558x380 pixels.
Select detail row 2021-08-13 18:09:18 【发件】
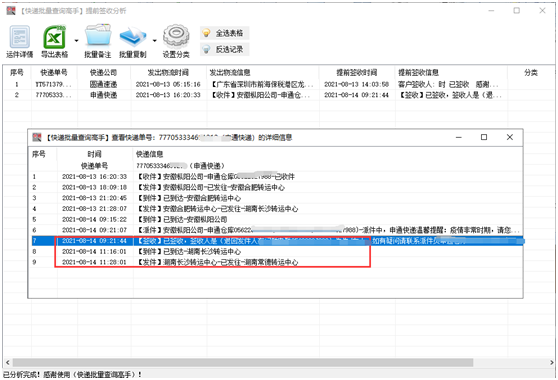pyautogui.click(x=276, y=187)
